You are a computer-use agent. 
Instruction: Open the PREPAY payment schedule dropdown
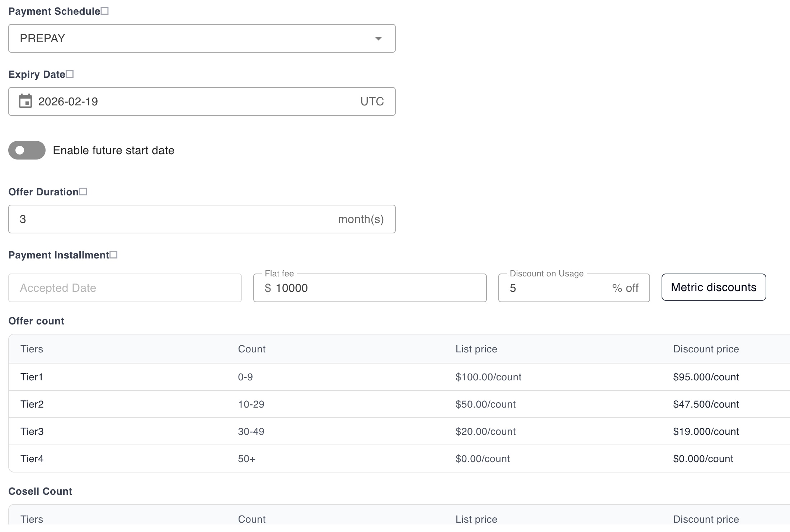(202, 38)
